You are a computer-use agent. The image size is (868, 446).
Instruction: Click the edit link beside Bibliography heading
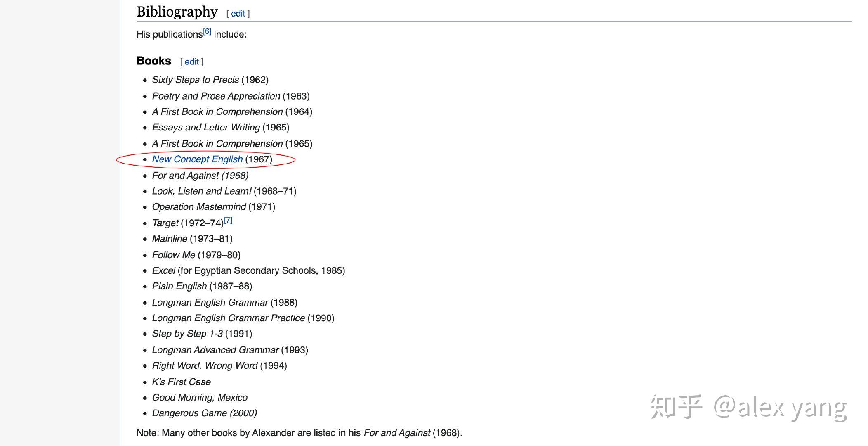[238, 14]
